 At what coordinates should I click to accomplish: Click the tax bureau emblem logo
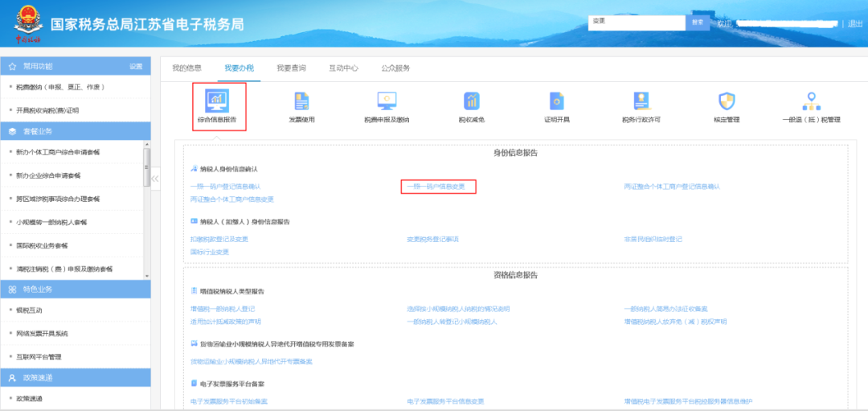(27, 23)
